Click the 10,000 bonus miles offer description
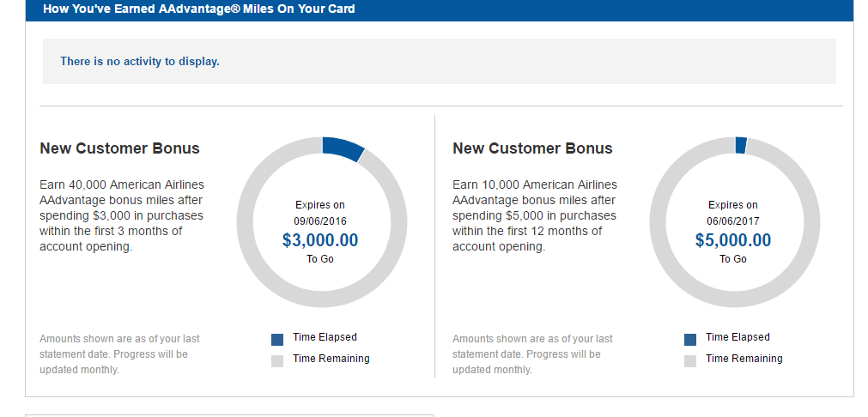Screen dimensions: 868x417 (x=535, y=215)
